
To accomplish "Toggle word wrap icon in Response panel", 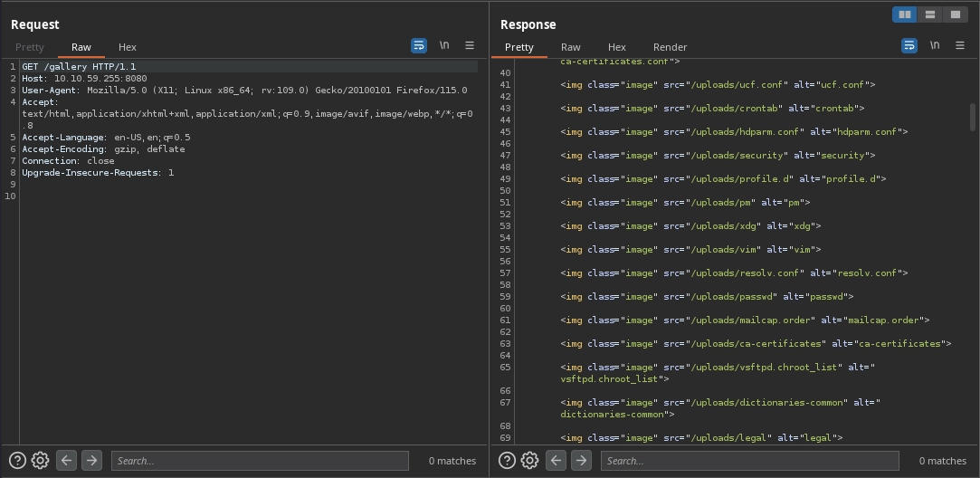I will (x=909, y=45).
